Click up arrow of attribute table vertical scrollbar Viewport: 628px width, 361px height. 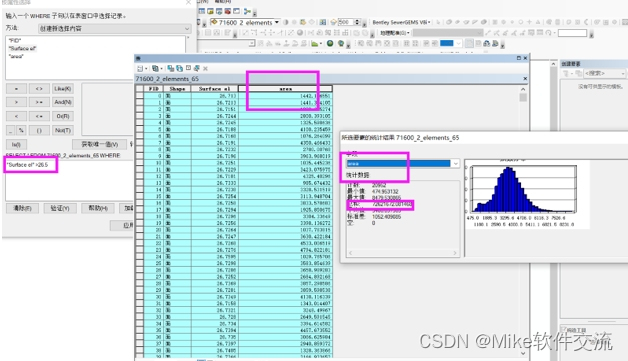(x=523, y=89)
